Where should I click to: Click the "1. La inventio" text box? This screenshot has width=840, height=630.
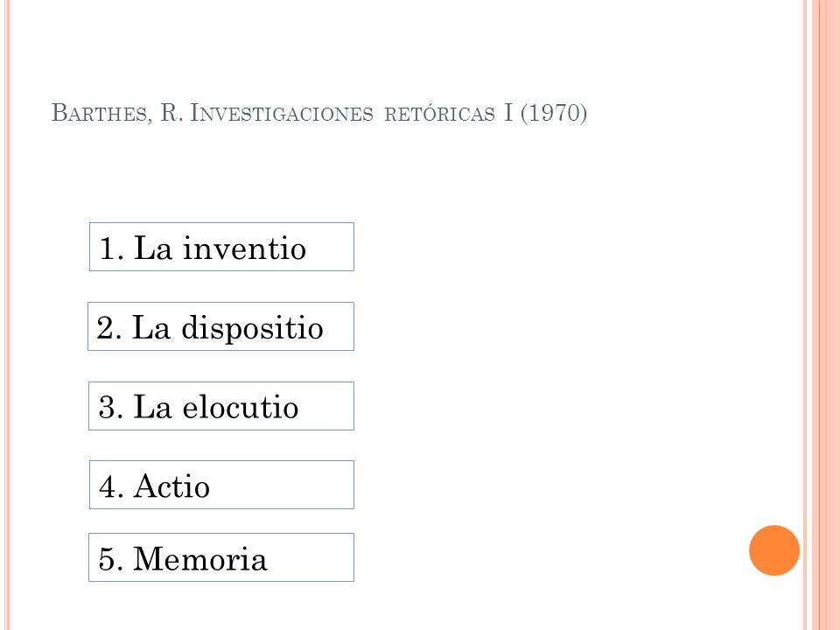pos(221,247)
